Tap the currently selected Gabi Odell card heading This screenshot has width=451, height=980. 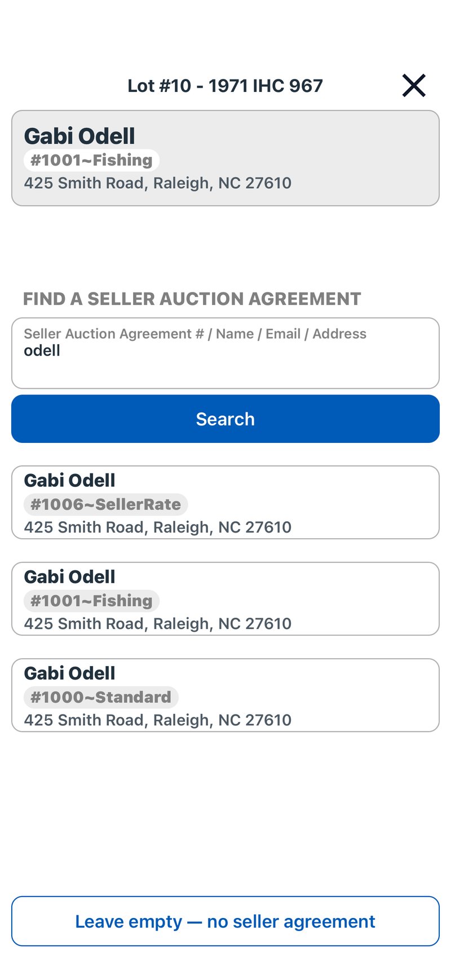coord(79,136)
